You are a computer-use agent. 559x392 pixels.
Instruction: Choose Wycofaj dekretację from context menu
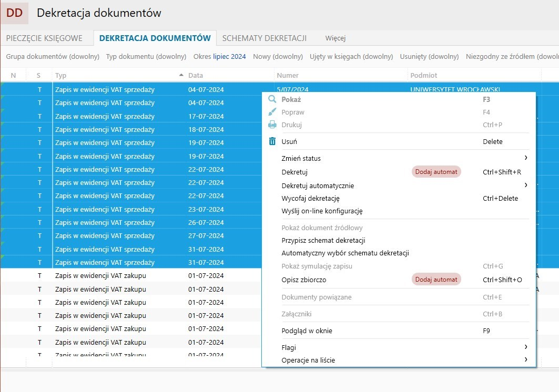(310, 199)
